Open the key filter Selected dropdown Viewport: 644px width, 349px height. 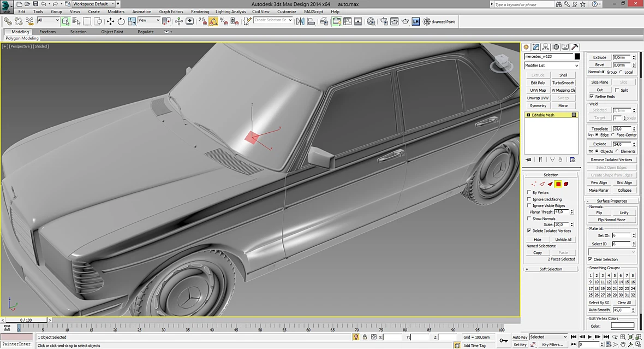548,337
